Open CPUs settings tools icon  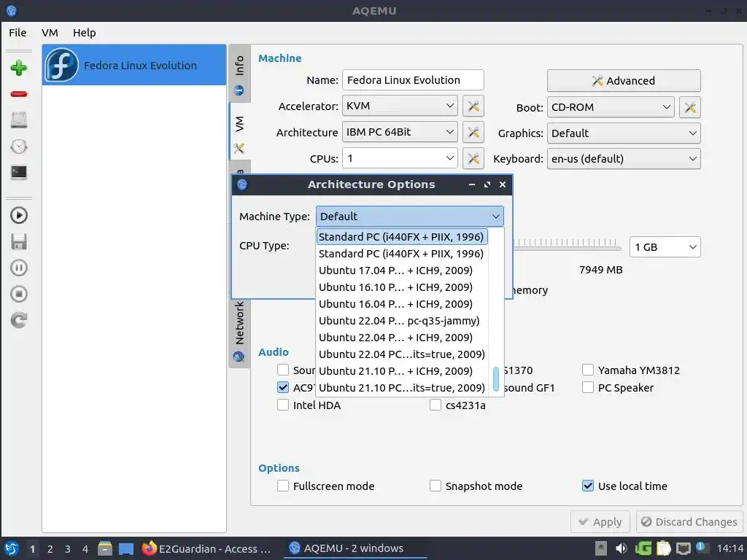[473, 158]
